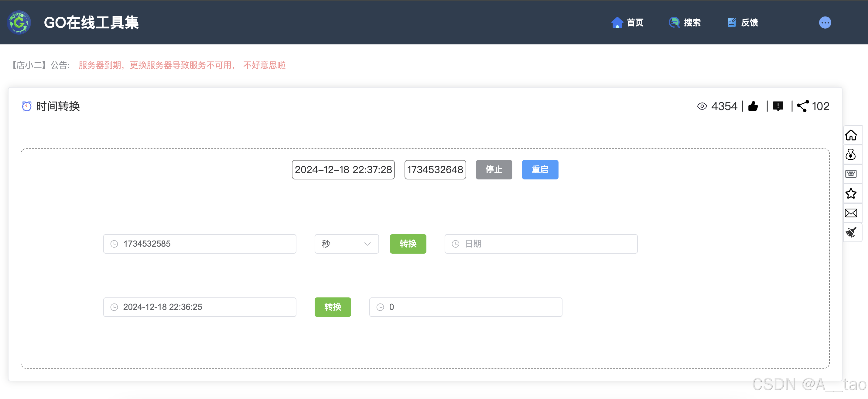Click the broom clear icon
The height and width of the screenshot is (399, 868).
click(851, 232)
